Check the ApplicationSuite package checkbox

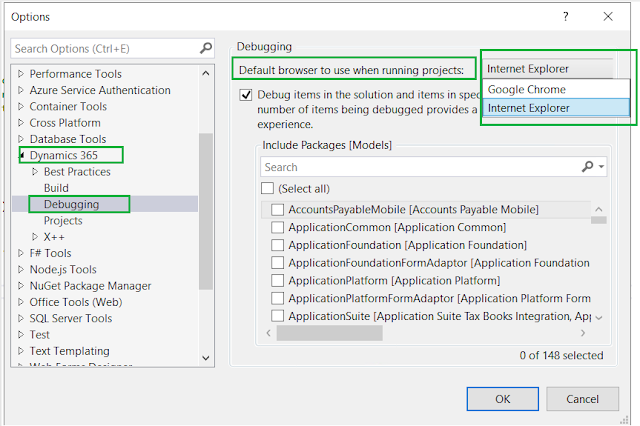(x=278, y=316)
